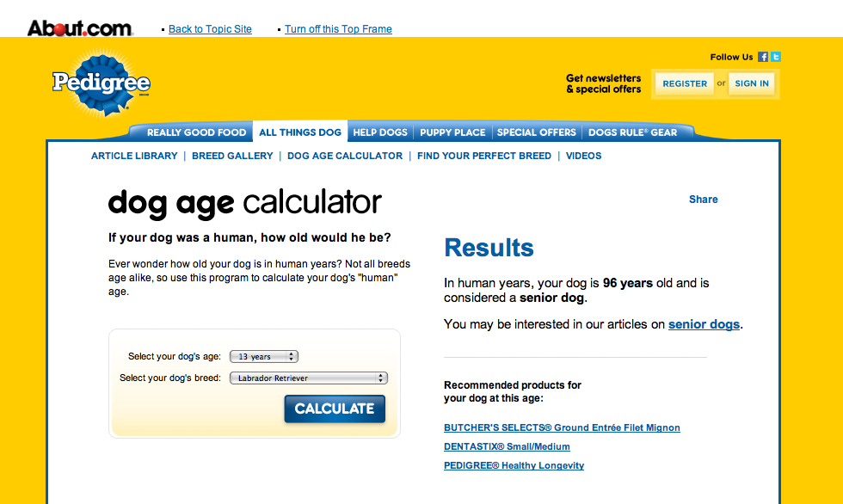Image resolution: width=843 pixels, height=504 pixels.
Task: Click the Register button
Action: (685, 83)
